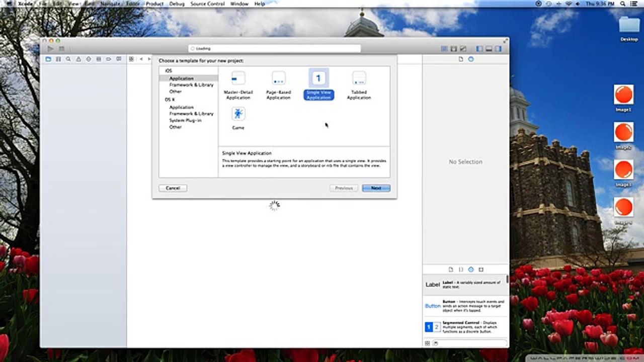Choose the Single View Application template
The image size is (644, 362).
click(318, 84)
